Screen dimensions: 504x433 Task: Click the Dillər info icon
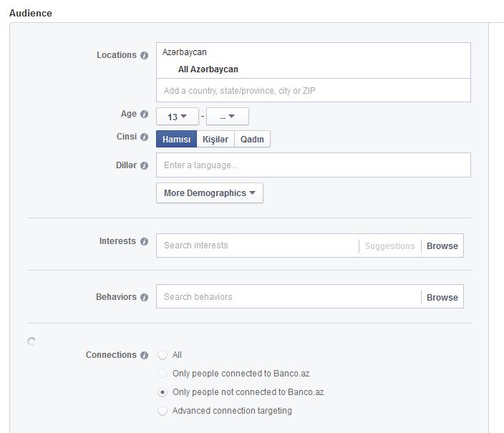click(145, 165)
